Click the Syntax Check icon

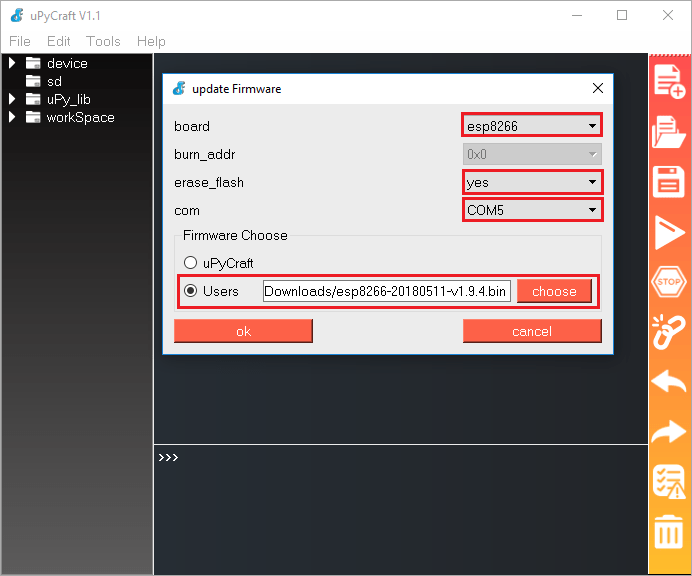668,481
